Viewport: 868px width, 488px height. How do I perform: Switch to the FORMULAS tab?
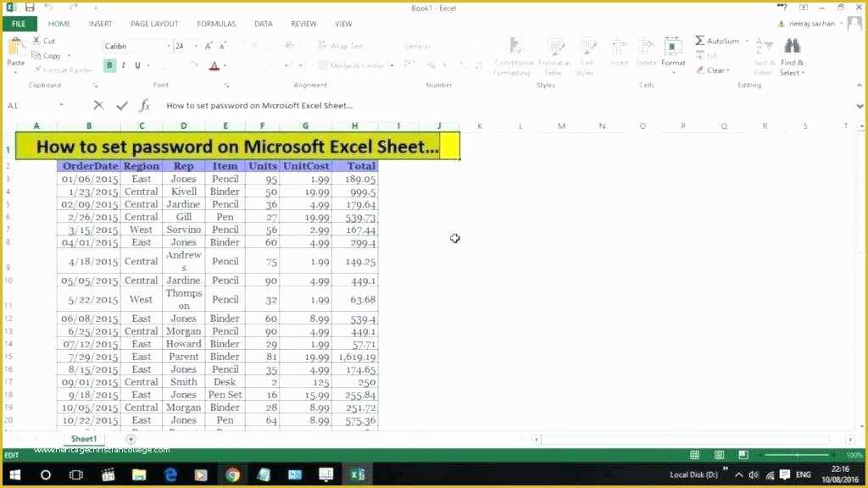216,24
